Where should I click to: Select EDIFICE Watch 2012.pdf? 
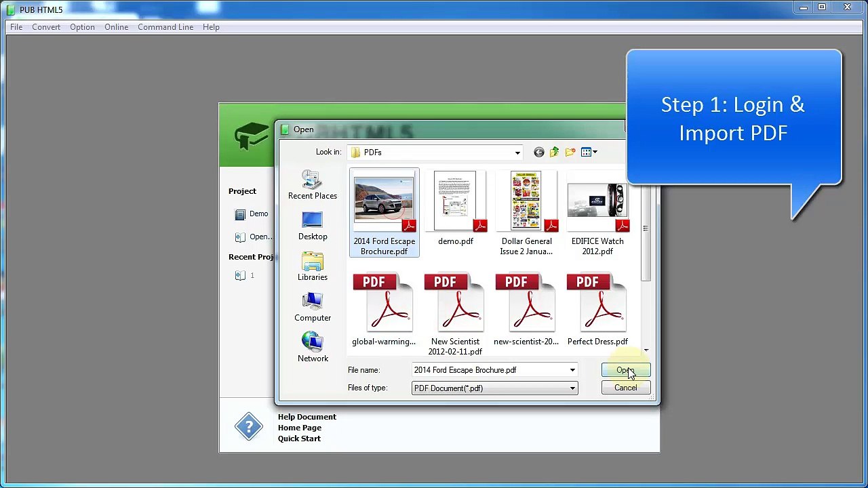click(x=597, y=213)
